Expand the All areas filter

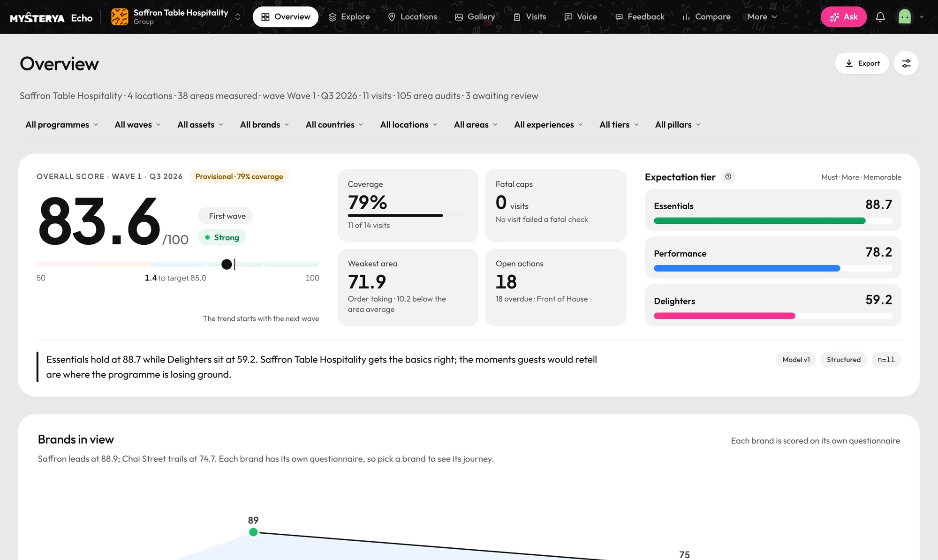click(x=476, y=125)
